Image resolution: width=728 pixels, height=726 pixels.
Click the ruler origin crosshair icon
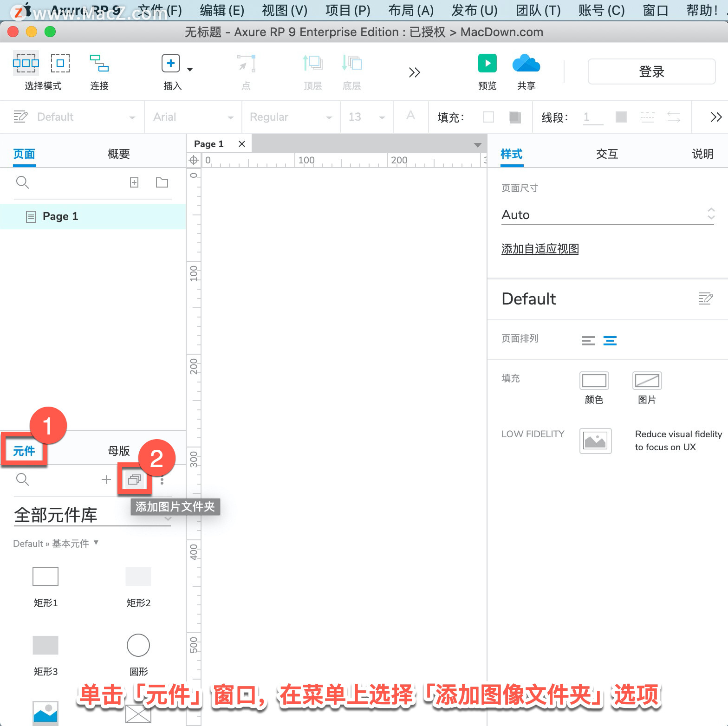click(194, 161)
